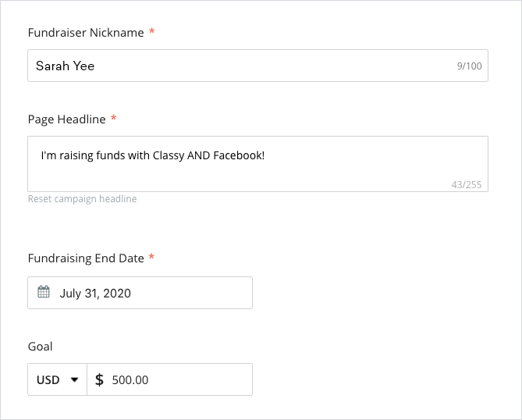Click the Goal amount 500.00 field
The image size is (522, 420).
[x=170, y=379]
